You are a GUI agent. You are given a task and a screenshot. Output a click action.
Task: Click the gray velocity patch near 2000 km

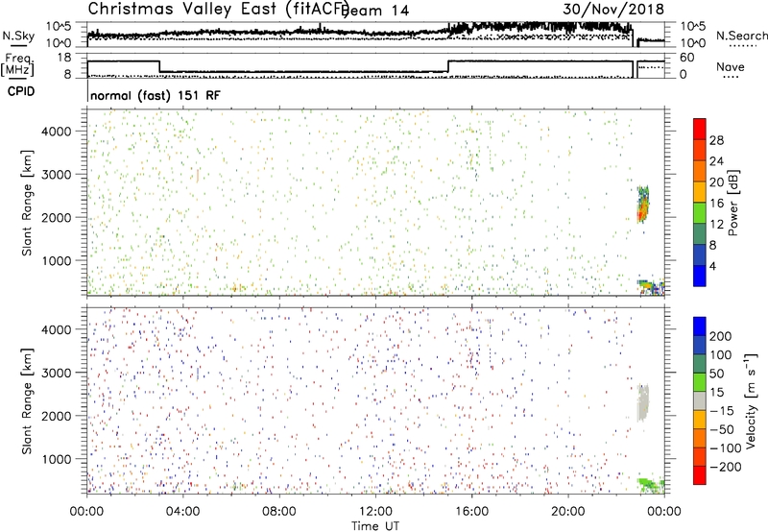pyautogui.click(x=643, y=403)
